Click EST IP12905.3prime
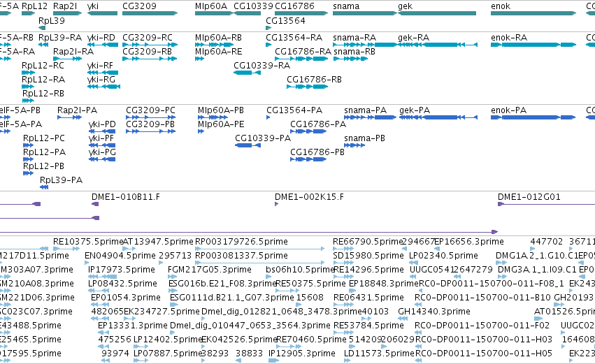The image size is (595, 364). (301, 354)
